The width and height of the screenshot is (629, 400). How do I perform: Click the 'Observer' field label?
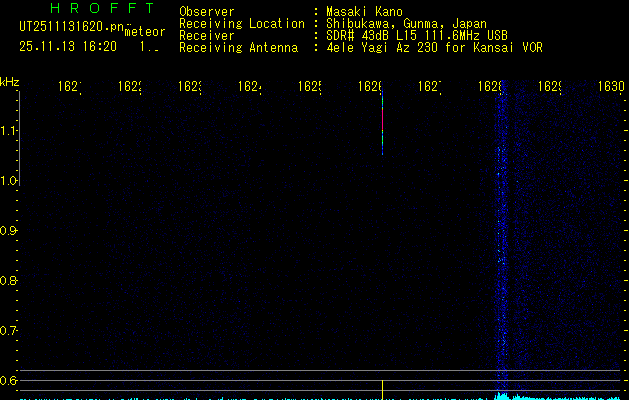207,12
